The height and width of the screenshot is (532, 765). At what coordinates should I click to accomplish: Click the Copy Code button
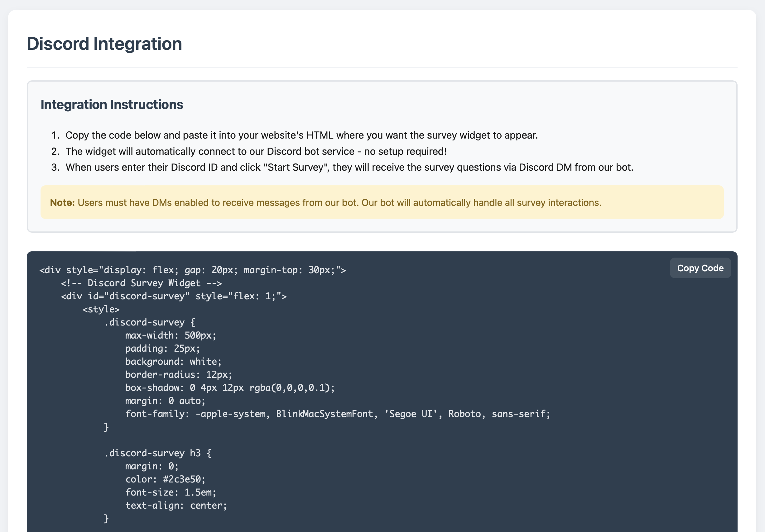pyautogui.click(x=700, y=268)
